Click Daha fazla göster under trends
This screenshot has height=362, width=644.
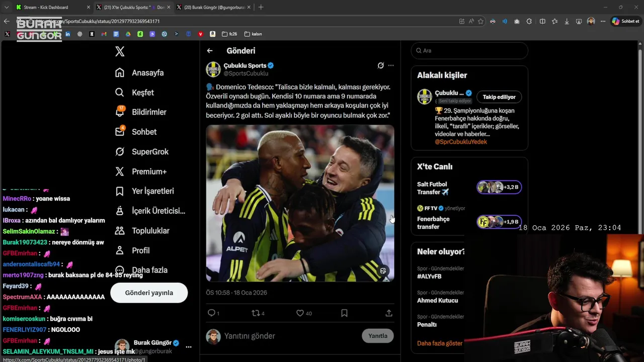pos(440,343)
